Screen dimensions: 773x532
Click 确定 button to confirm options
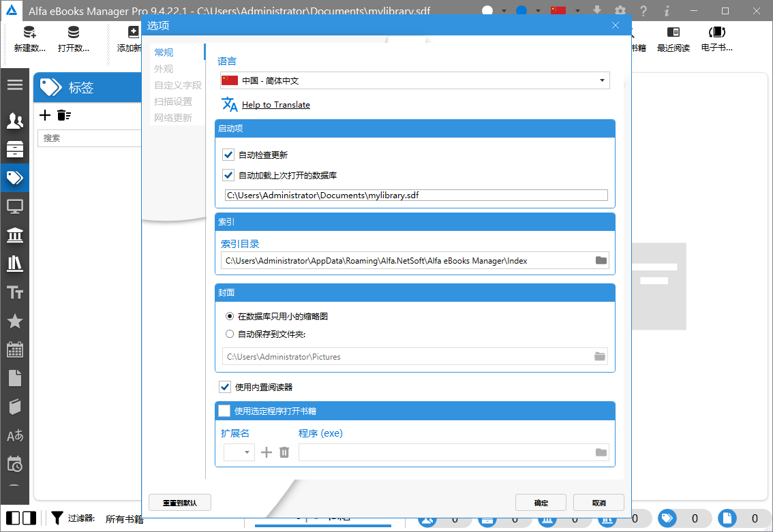pos(541,503)
